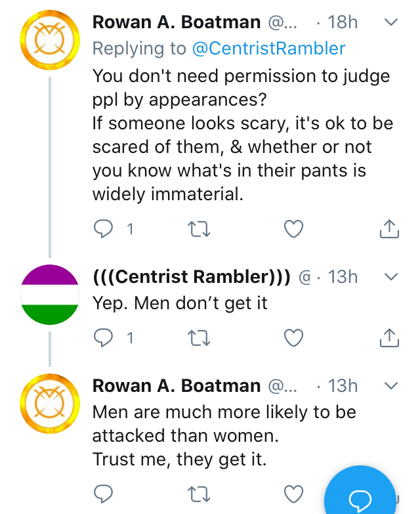This screenshot has height=514, width=420.
Task: Like the 'Men don't get it' tweet
Action: [293, 337]
